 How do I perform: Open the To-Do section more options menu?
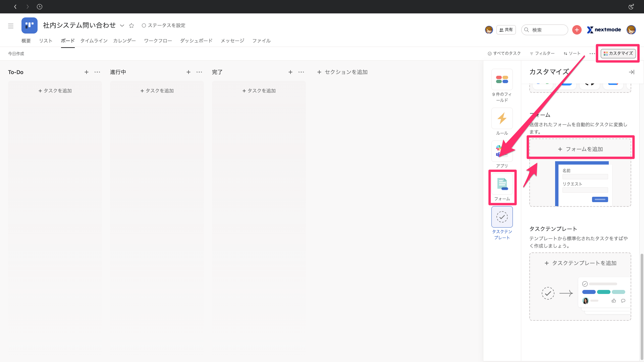(x=97, y=72)
